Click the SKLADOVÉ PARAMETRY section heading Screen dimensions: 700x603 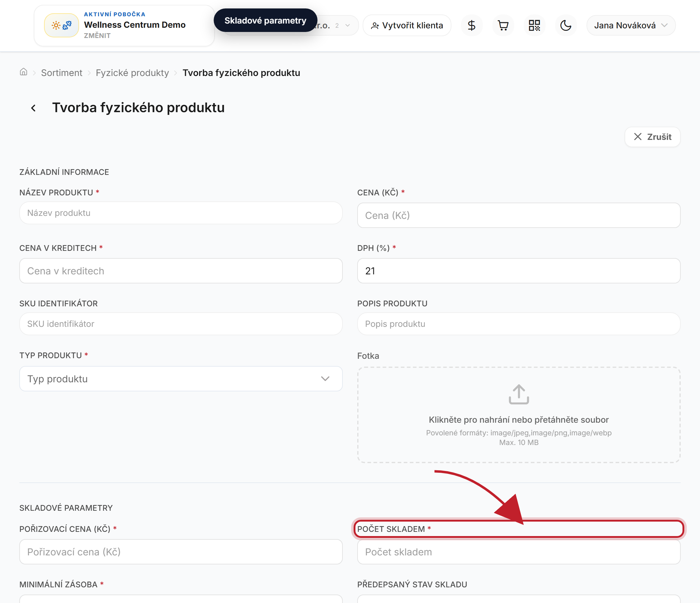click(66, 508)
